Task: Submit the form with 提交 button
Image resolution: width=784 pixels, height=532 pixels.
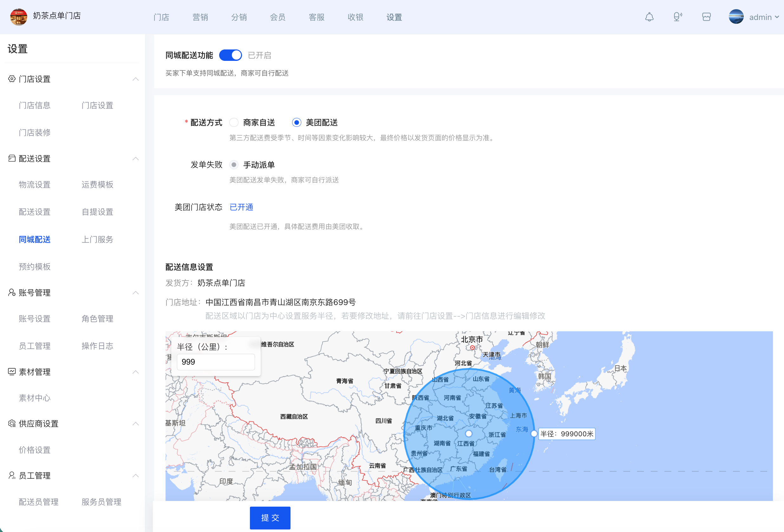Action: 270,517
